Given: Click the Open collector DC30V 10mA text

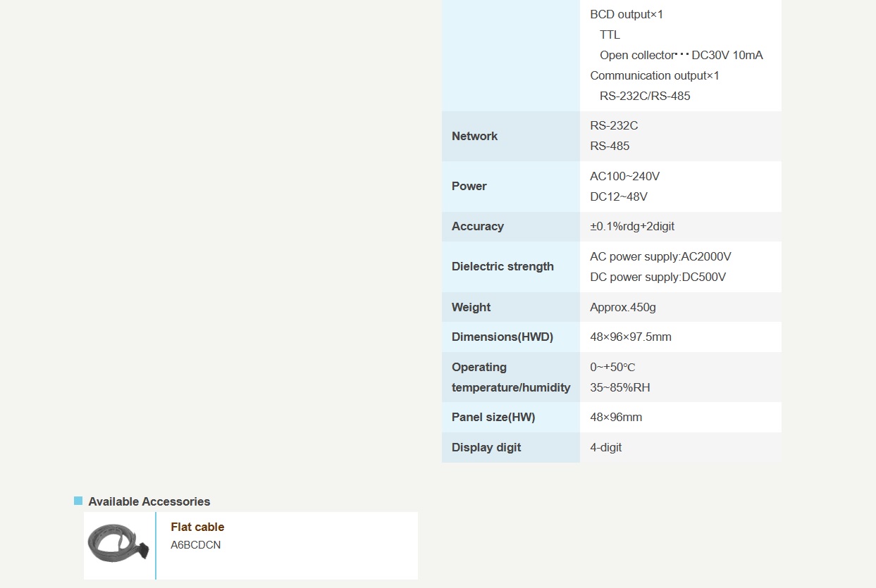Looking at the screenshot, I should pos(681,55).
